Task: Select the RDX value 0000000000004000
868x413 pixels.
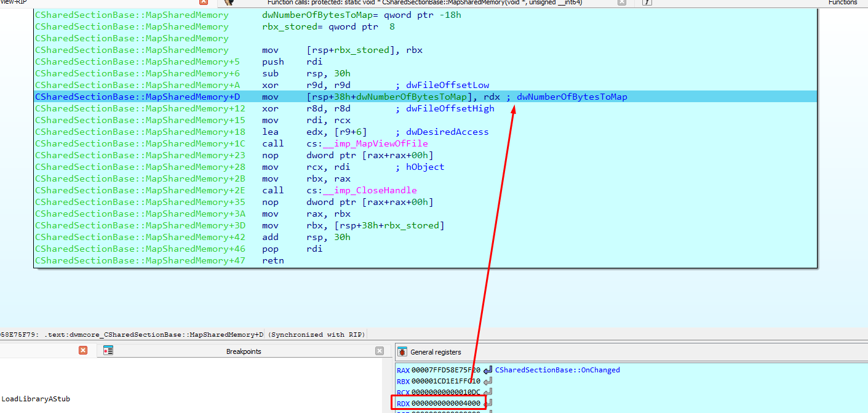Action: pyautogui.click(x=446, y=403)
